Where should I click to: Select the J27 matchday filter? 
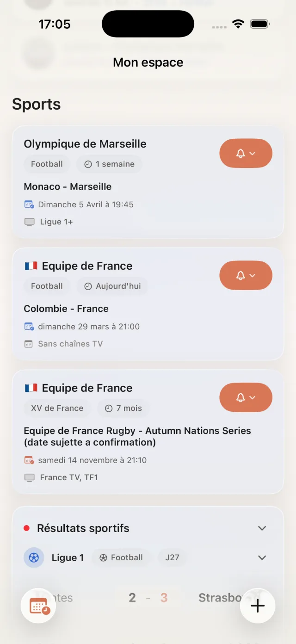coord(172,557)
